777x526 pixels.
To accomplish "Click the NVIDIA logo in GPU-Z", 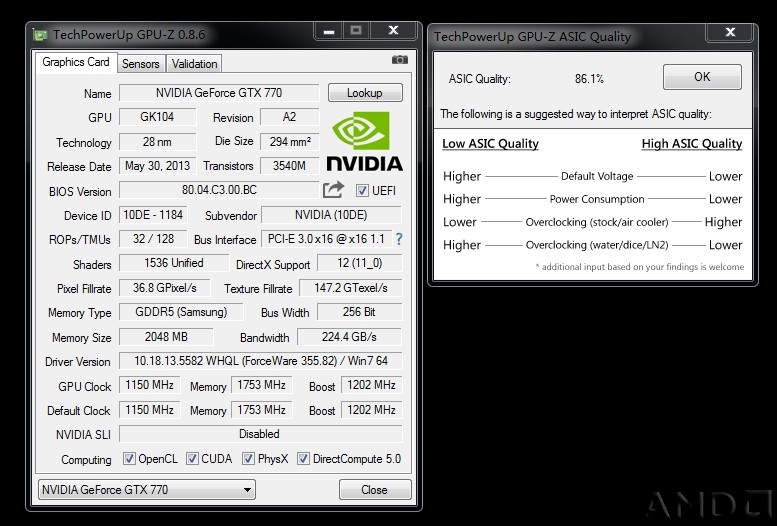I will (x=364, y=141).
